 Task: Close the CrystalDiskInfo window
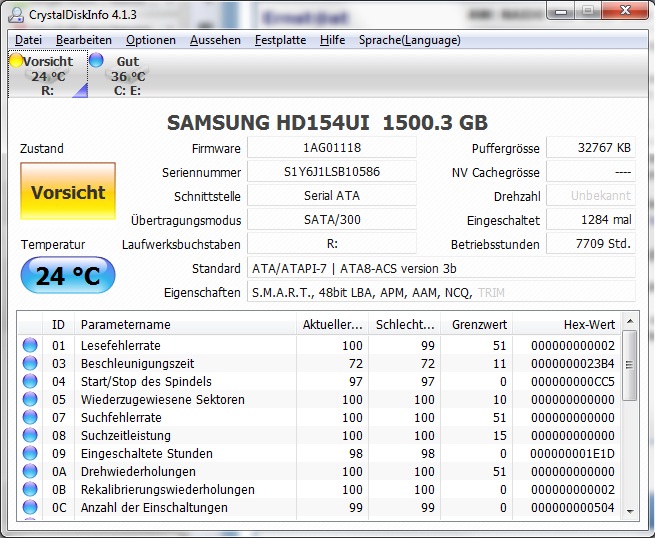pyautogui.click(x=625, y=11)
